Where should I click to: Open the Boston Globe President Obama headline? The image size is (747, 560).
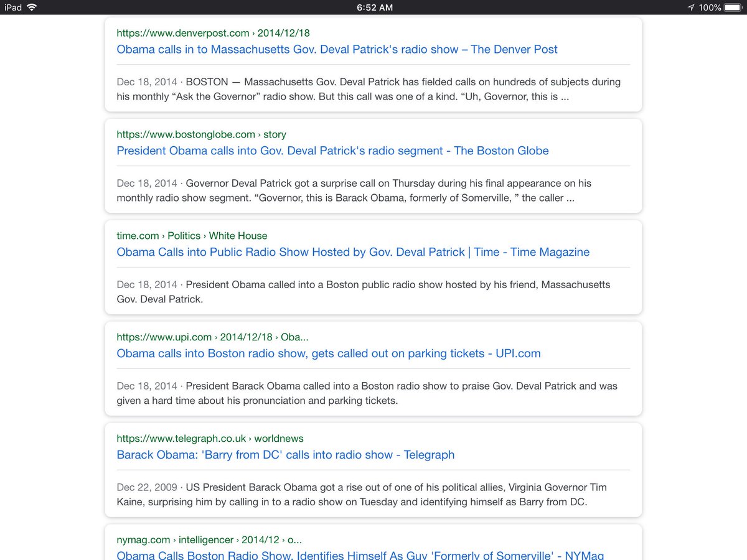(x=332, y=151)
